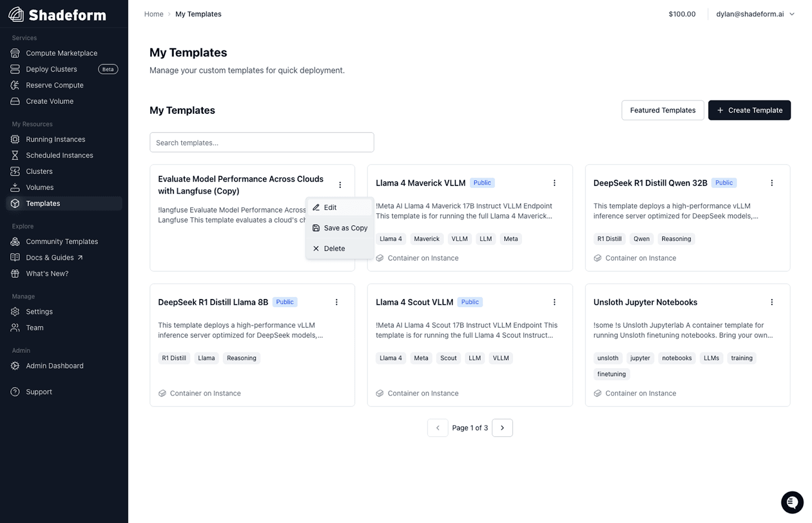Viewport: 812px width, 523px height.
Task: Click the Create Template button
Action: 749,110
